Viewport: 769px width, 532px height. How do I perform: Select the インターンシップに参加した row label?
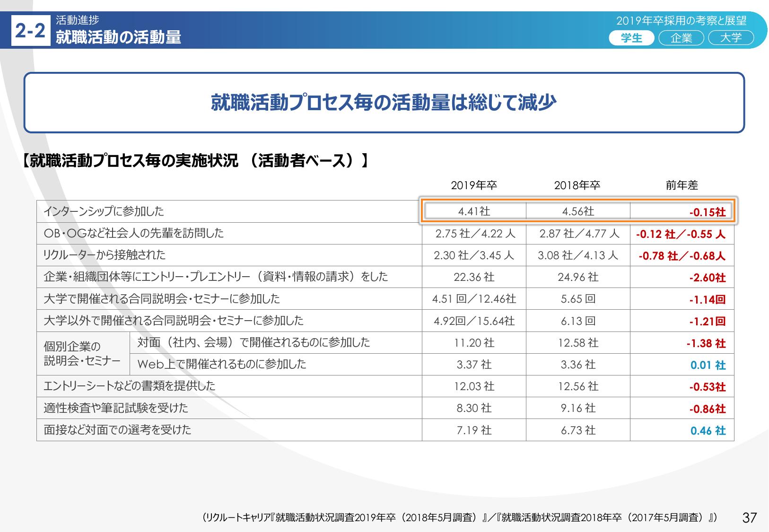point(104,211)
